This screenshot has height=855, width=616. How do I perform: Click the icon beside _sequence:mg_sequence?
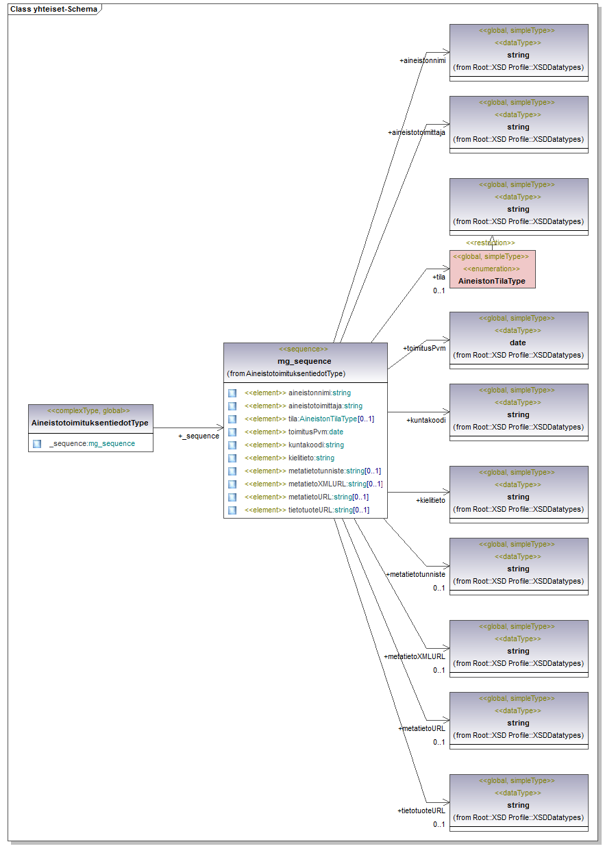tap(37, 444)
